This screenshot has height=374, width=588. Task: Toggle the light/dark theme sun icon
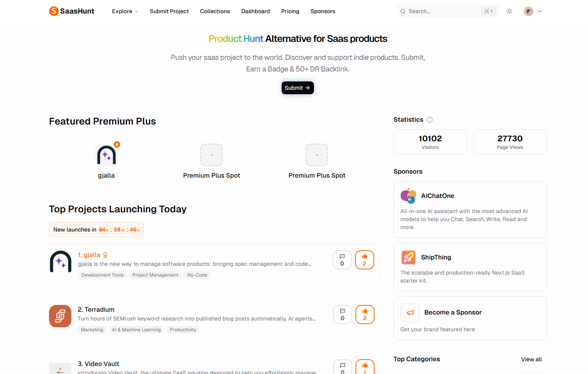click(x=509, y=11)
